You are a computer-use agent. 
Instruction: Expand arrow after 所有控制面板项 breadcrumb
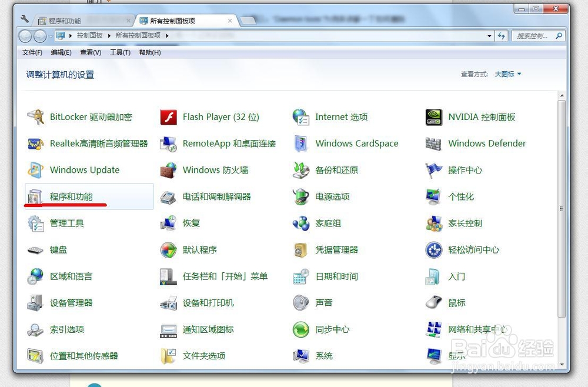tap(167, 36)
